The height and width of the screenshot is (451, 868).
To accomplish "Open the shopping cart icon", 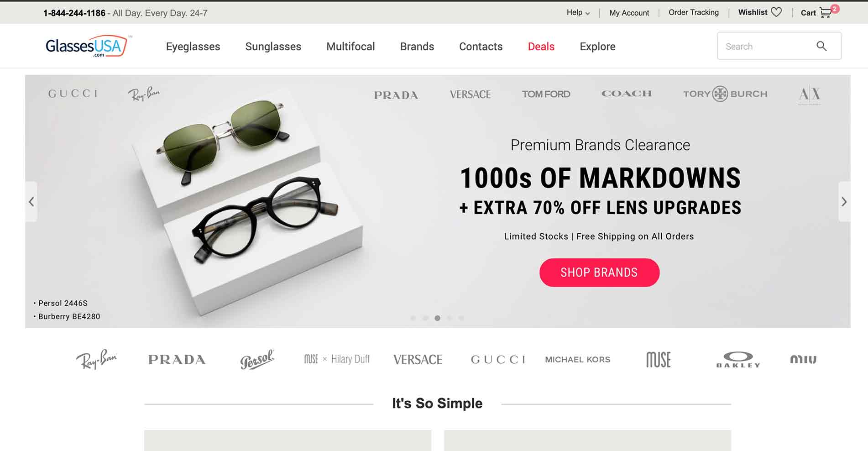I will 826,13.
